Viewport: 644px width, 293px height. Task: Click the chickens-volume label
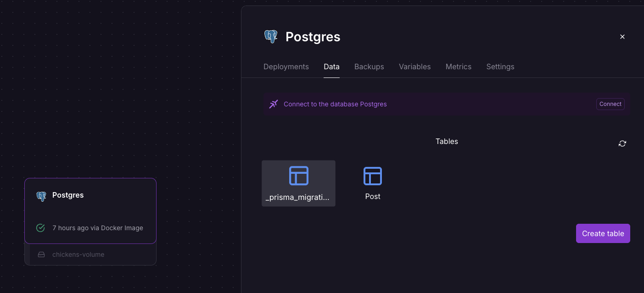point(78,254)
